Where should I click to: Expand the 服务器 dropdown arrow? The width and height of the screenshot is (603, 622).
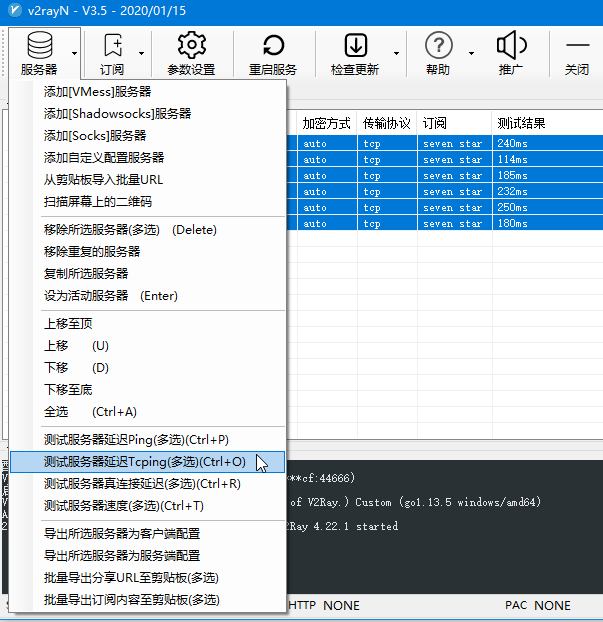pyautogui.click(x=74, y=53)
